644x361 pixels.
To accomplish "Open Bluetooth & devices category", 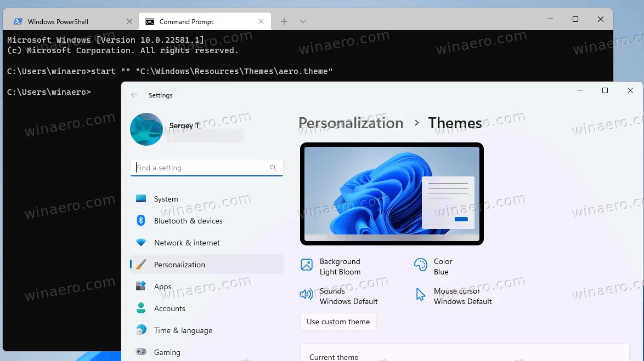I will [207, 221].
